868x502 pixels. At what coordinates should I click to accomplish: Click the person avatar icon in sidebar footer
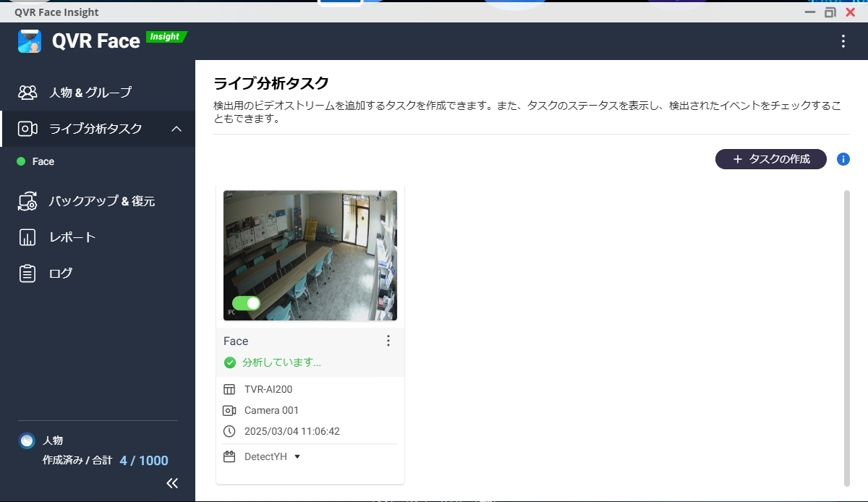(27, 441)
